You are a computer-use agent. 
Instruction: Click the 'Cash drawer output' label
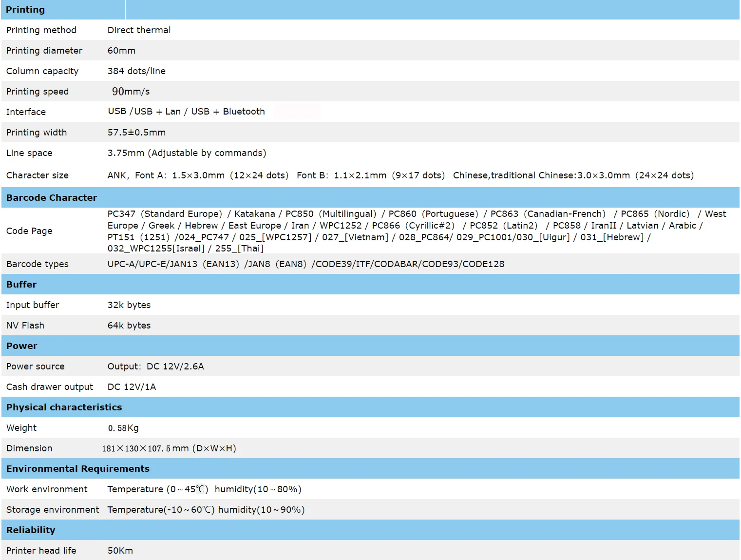tap(50, 387)
